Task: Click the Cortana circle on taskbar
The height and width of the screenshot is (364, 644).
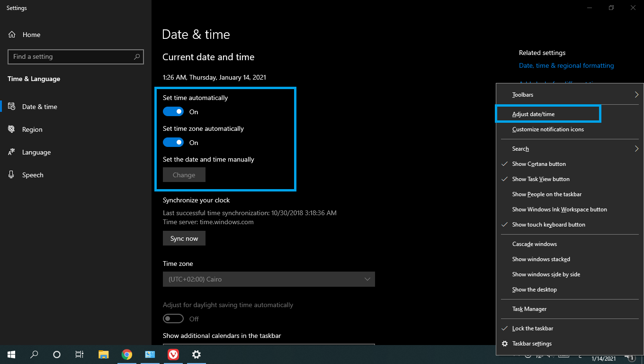Action: coord(57,355)
